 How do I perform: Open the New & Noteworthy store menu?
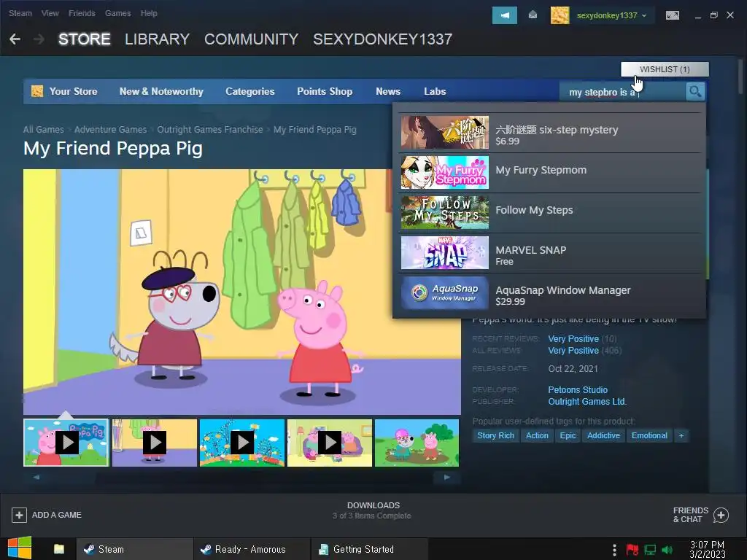161,91
